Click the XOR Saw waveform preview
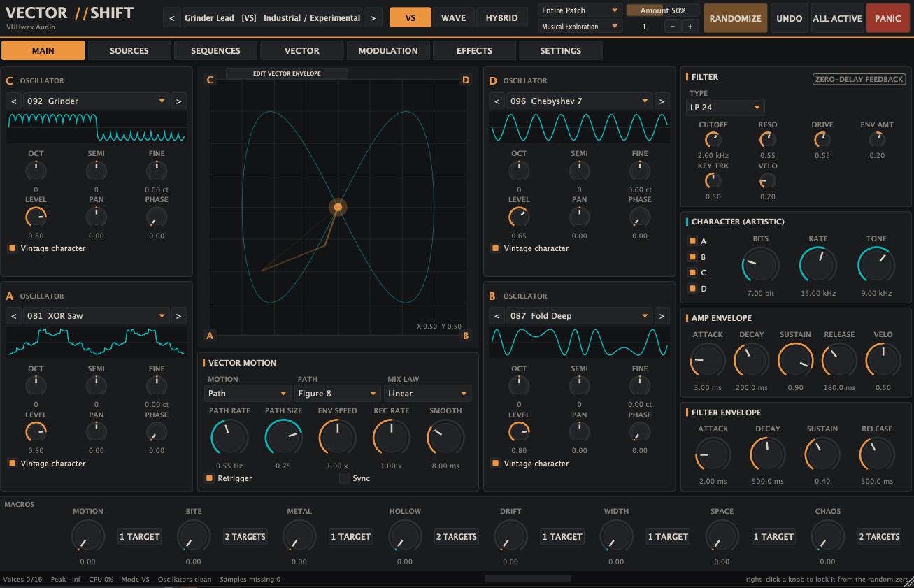The height and width of the screenshot is (588, 914). pos(97,343)
